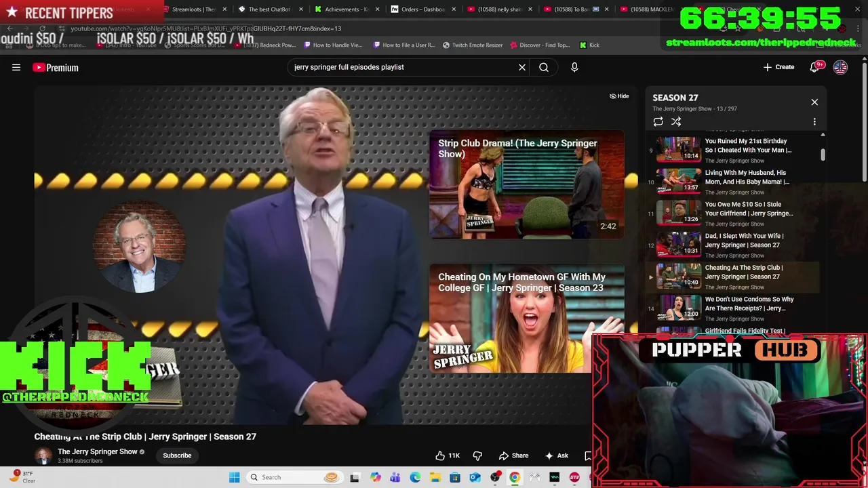
Task: Open Microsoft Teams taskbar icon
Action: pos(395,477)
